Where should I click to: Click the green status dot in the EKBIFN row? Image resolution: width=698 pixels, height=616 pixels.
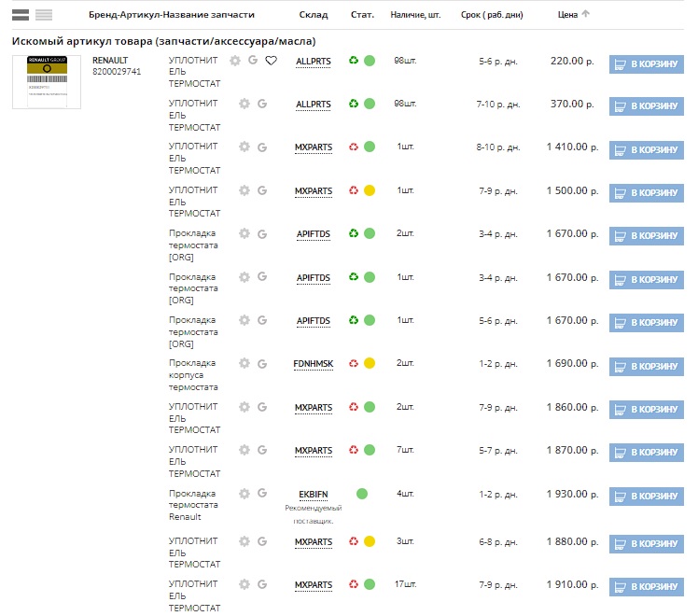pyautogui.click(x=362, y=494)
